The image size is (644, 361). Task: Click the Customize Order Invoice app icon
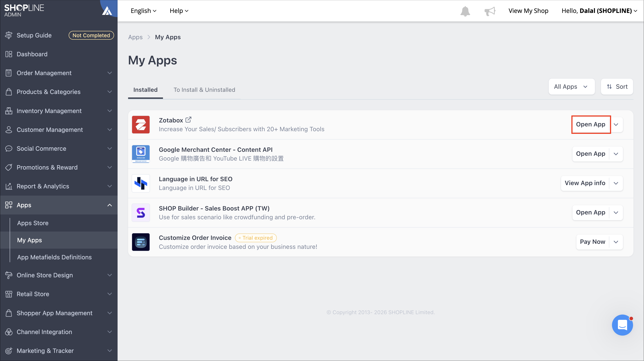(141, 242)
